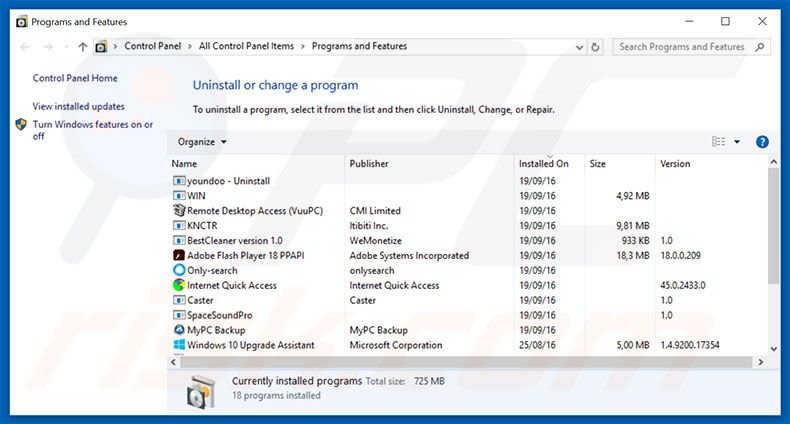Click the BestCleaner version 1.0 icon

179,240
